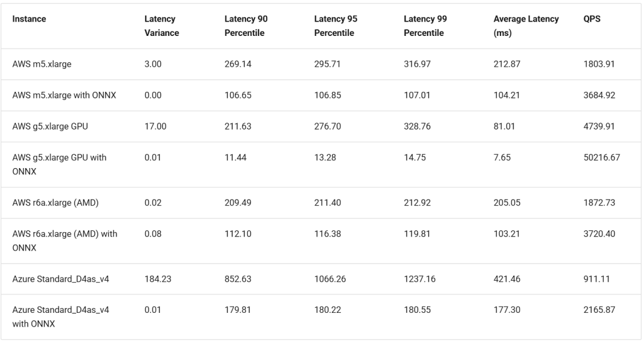Viewport: 644px width, 343px height.
Task: Click the QPS value 50216.67
Action: [601, 157]
